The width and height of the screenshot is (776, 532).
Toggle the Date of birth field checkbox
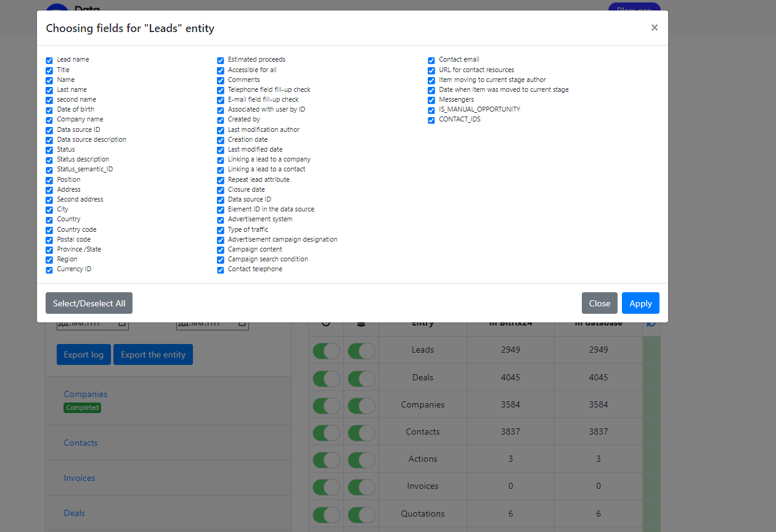coord(49,110)
